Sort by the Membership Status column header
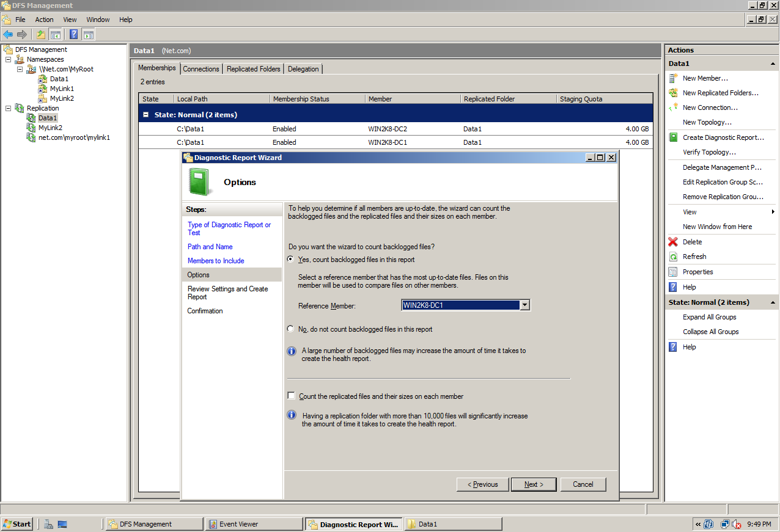The height and width of the screenshot is (532, 780). 317,99
